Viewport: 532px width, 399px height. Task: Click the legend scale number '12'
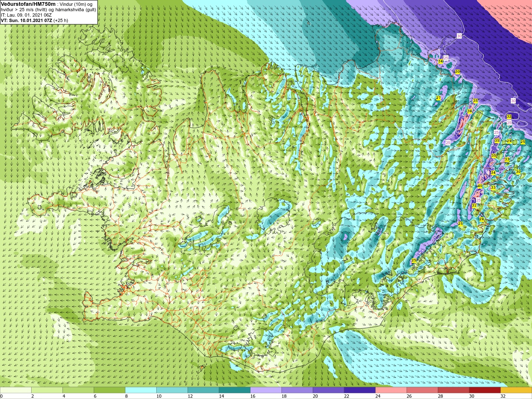click(x=190, y=396)
